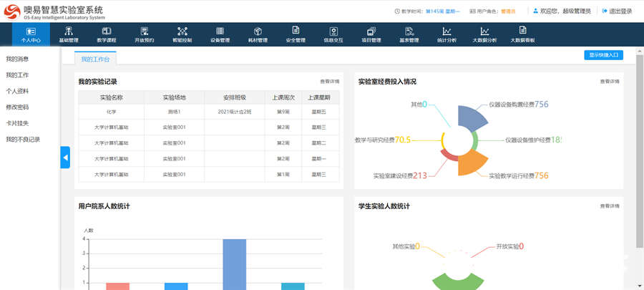Open 修改密码 from the left menu

(x=17, y=107)
